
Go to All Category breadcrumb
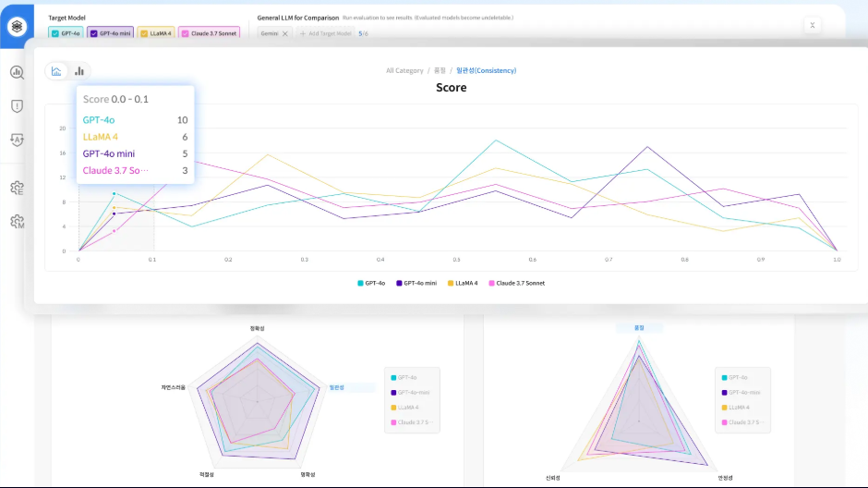[x=404, y=70]
